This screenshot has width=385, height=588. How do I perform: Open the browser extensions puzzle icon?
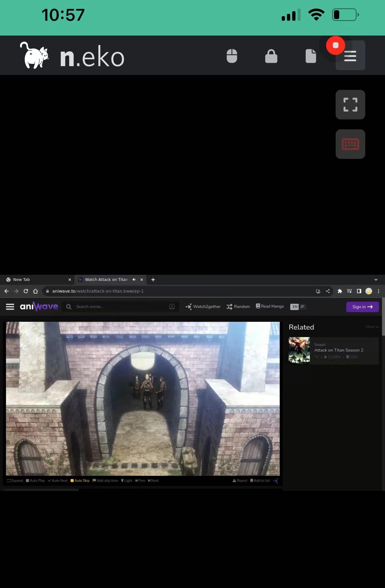pos(340,291)
